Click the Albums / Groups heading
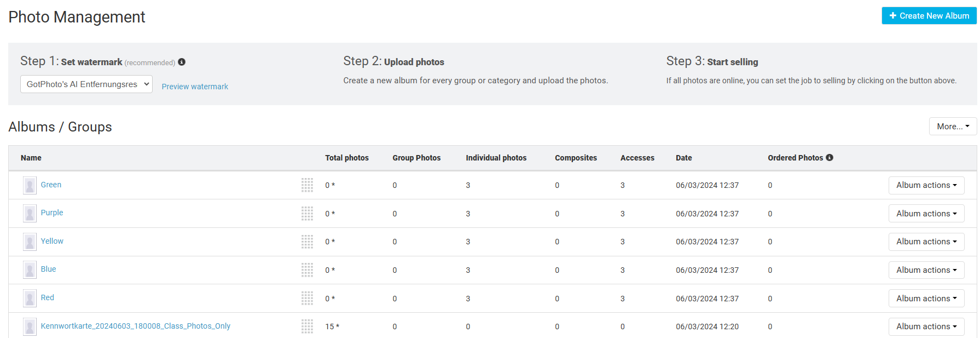The width and height of the screenshot is (980, 338). [x=60, y=127]
